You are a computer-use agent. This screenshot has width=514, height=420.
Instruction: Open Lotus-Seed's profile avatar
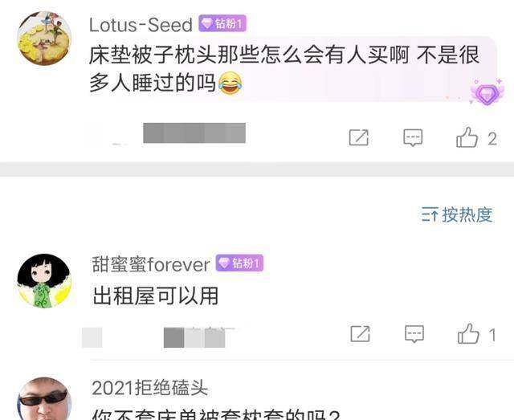(44, 38)
